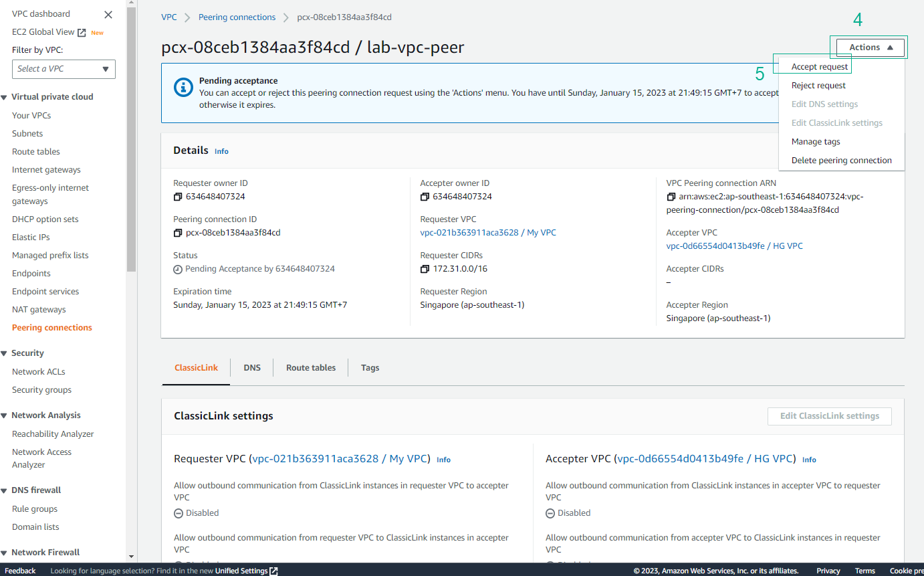The image size is (924, 576).
Task: Select Delete peering connection
Action: 841,161
